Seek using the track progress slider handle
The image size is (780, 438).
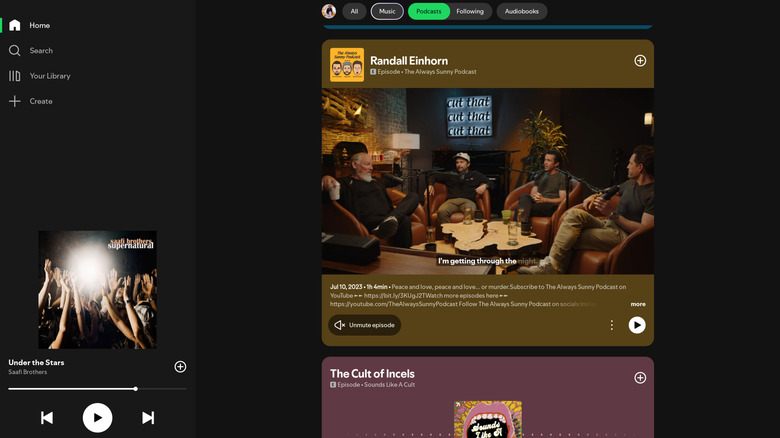(135, 389)
